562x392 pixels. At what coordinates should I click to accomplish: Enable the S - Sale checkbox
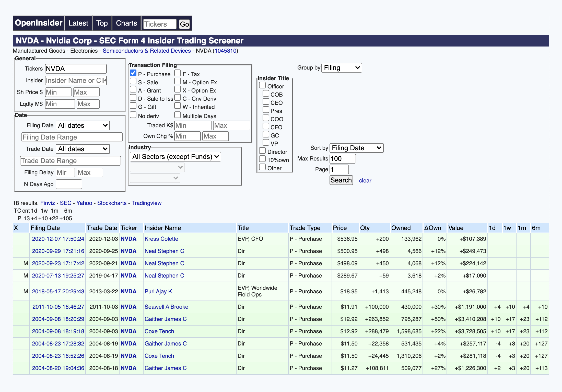coord(133,81)
